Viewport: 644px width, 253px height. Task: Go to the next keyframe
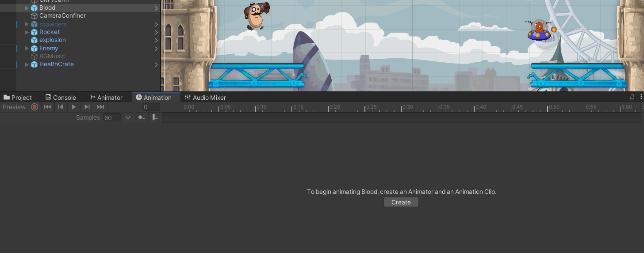(87, 107)
